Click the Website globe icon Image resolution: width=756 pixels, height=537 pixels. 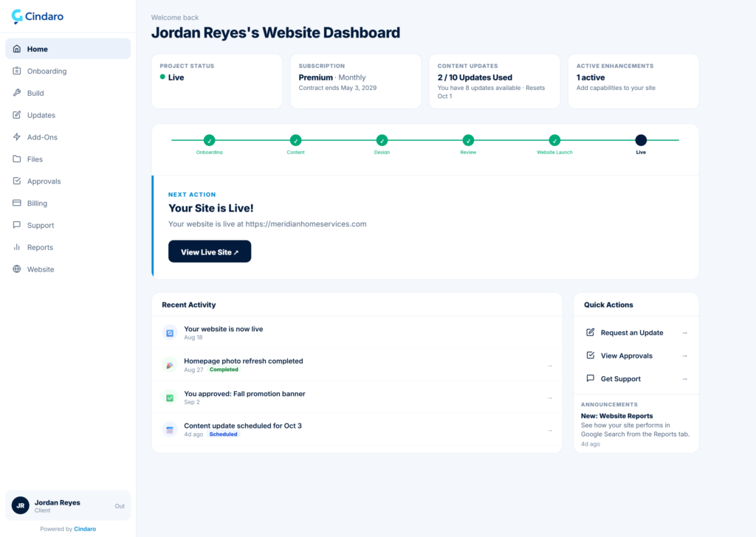click(x=17, y=268)
